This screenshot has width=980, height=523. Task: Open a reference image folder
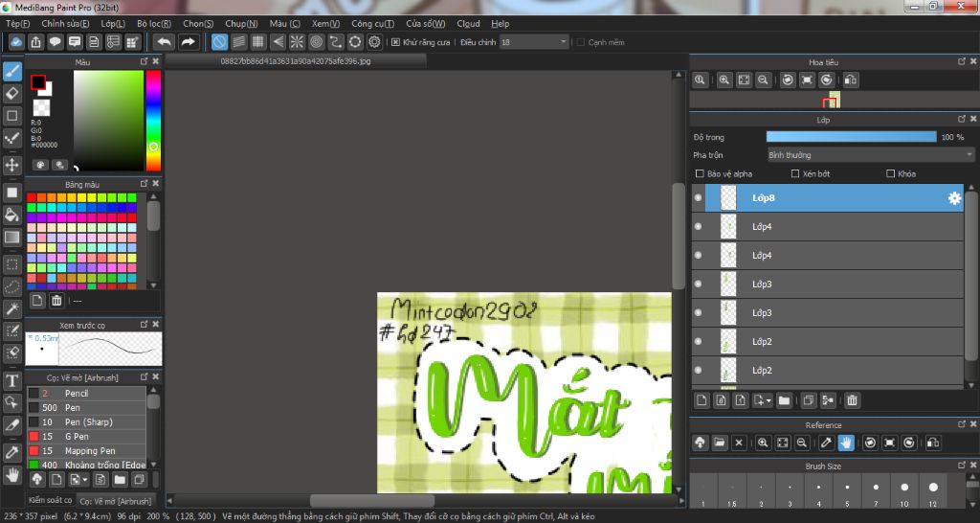(720, 443)
